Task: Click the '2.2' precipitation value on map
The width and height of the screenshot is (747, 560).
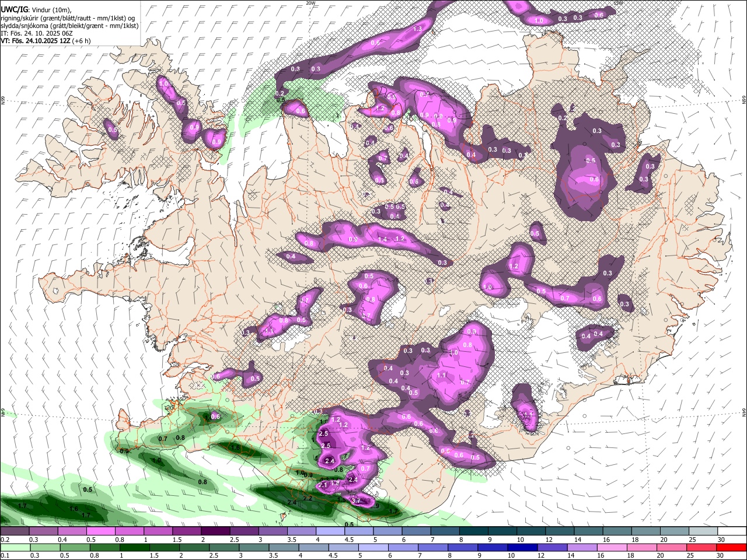Action: click(308, 498)
